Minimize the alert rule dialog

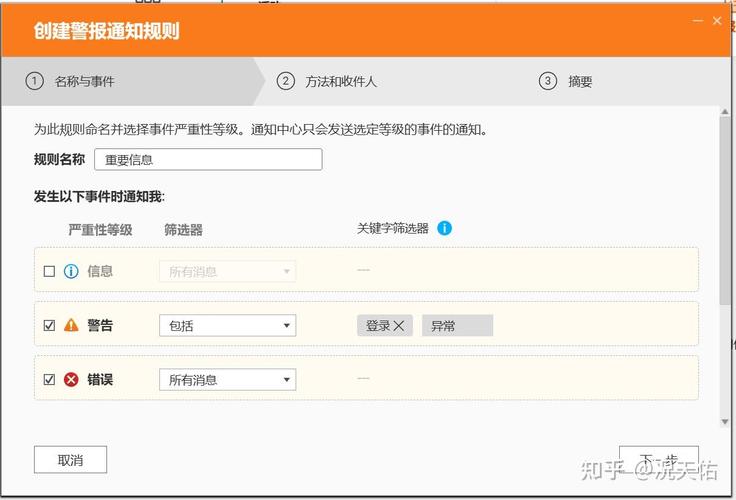click(x=698, y=21)
